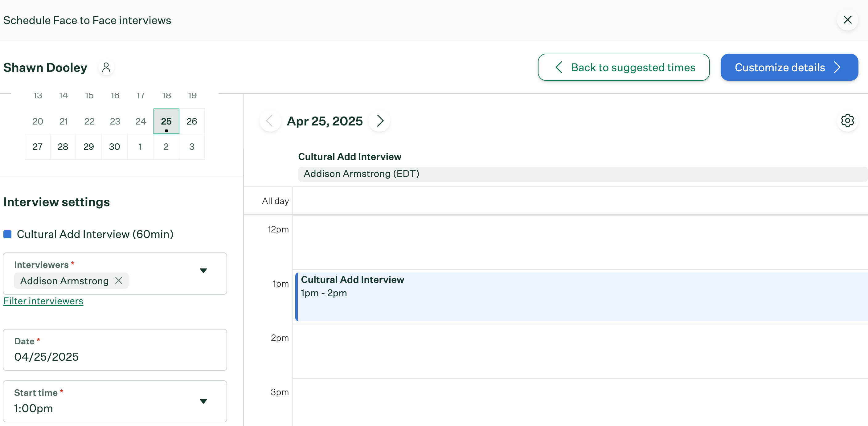Click the 2pm time slot in calendar
The width and height of the screenshot is (868, 426).
[x=580, y=351]
